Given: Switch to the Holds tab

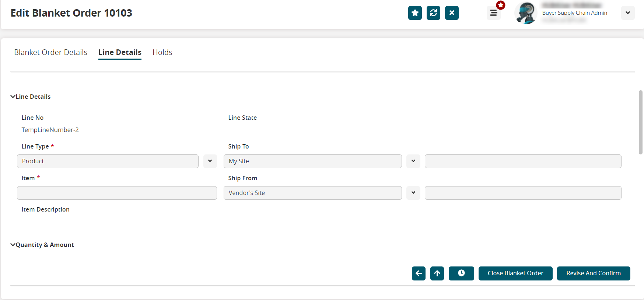Looking at the screenshot, I should click(162, 52).
